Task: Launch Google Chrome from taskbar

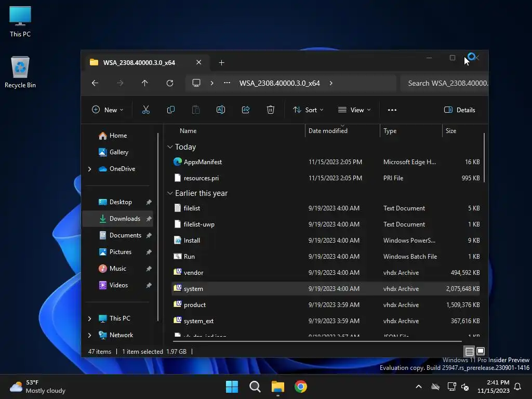Action: click(x=301, y=387)
